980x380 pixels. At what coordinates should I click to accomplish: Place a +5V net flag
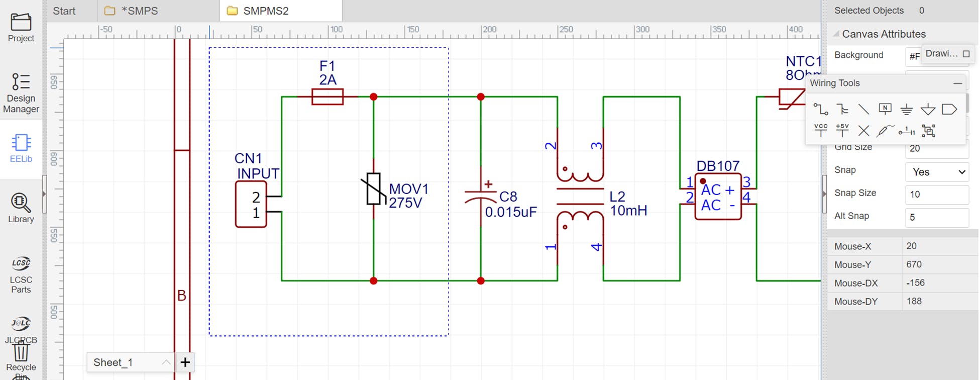(x=842, y=130)
